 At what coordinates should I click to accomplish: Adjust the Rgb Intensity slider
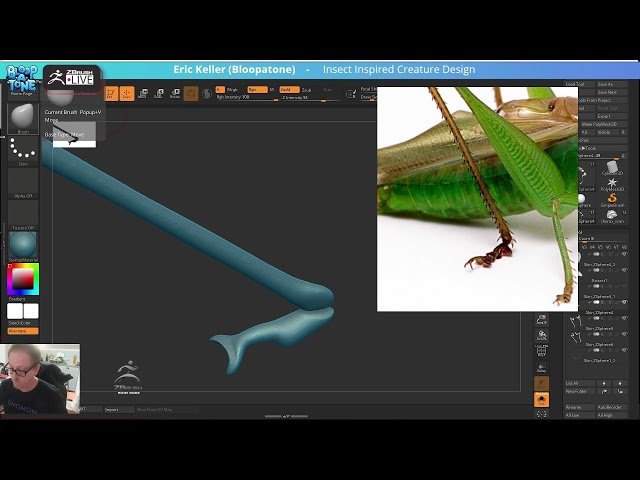pos(247,98)
